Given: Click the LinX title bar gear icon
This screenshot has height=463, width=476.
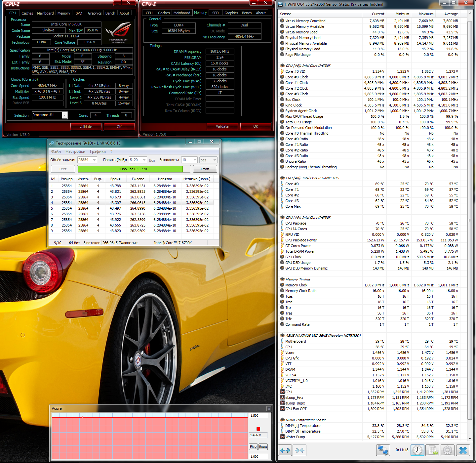Looking at the screenshot, I should click(x=52, y=143).
